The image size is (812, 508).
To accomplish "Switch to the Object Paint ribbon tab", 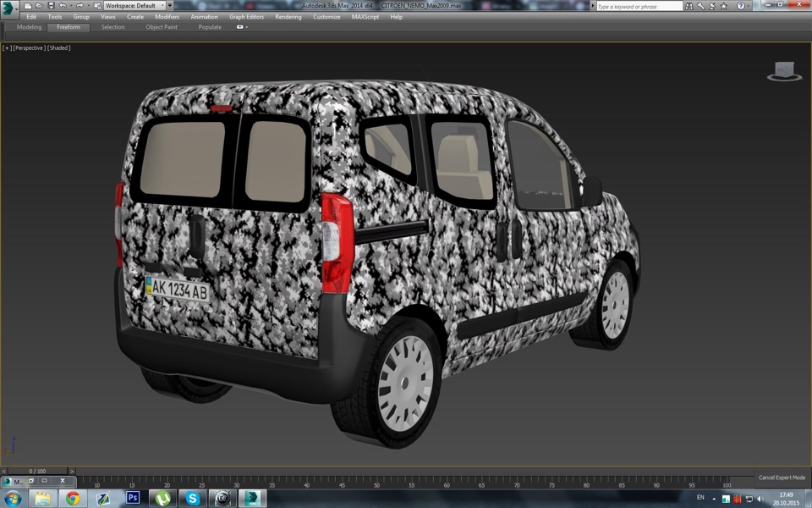I will [162, 27].
